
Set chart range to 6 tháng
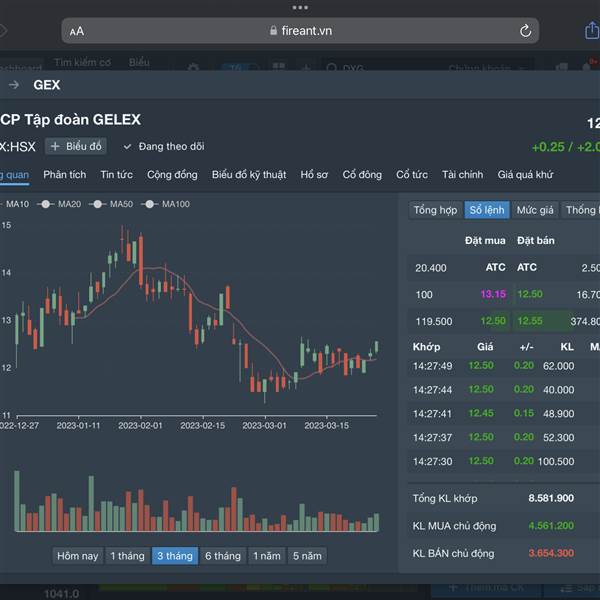[223, 556]
